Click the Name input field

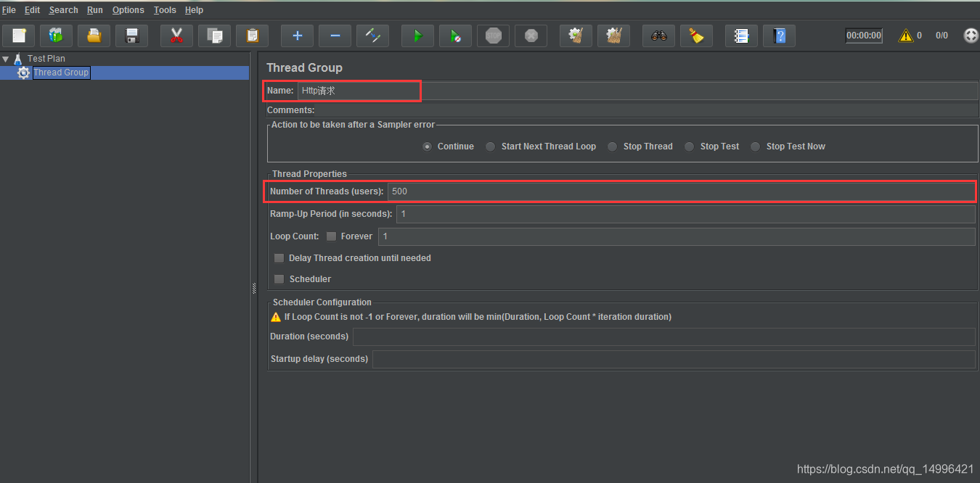pyautogui.click(x=637, y=91)
